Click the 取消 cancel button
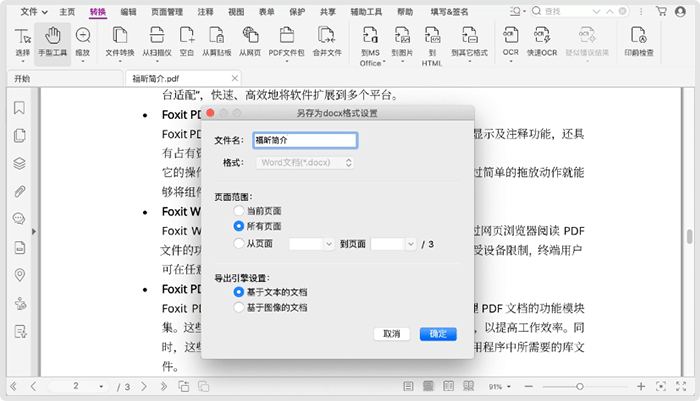 (392, 334)
